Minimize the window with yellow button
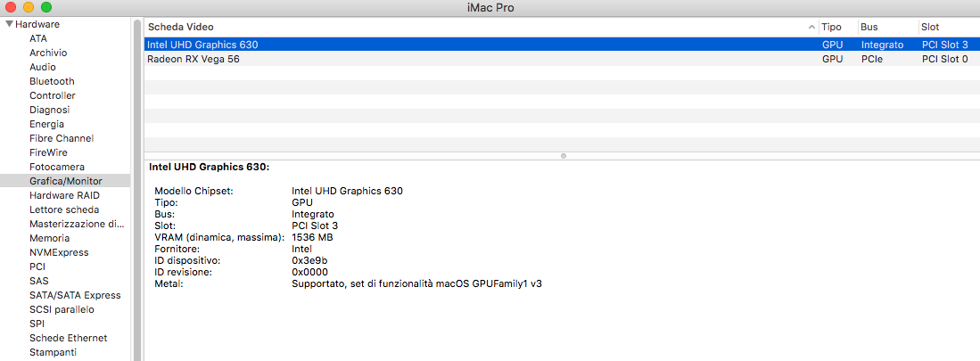This screenshot has height=361, width=980. [29, 8]
